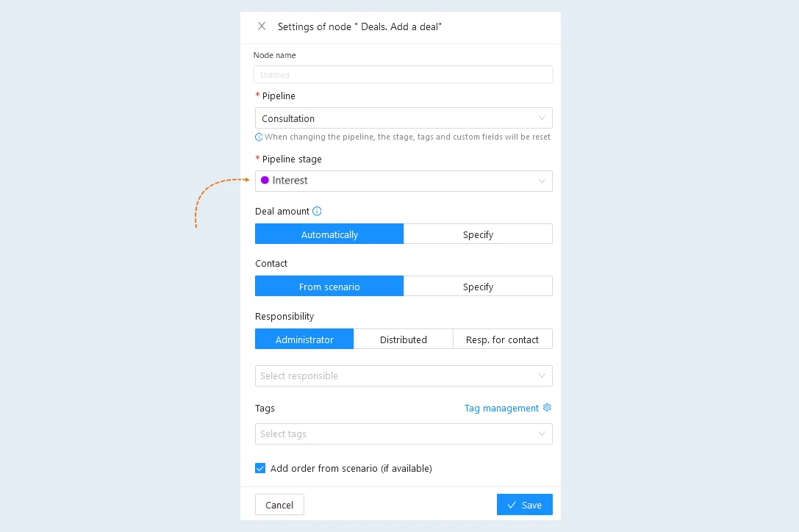Open the Pipeline Consultation dropdown
This screenshot has width=799, height=532.
pyautogui.click(x=404, y=118)
